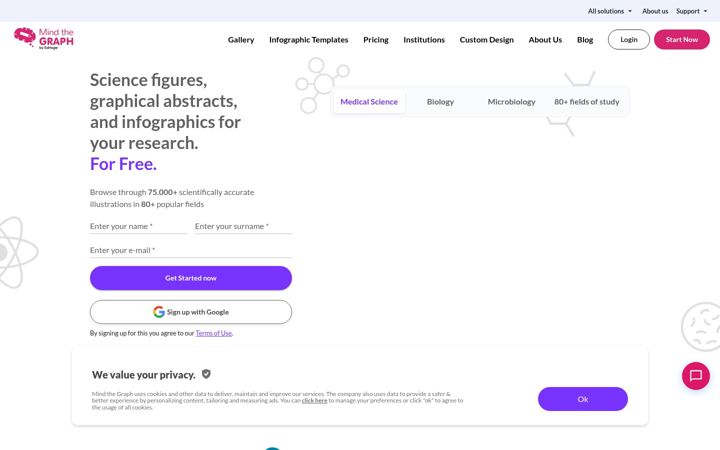
Task: Select the 80+ fields of study tab
Action: pyautogui.click(x=587, y=101)
